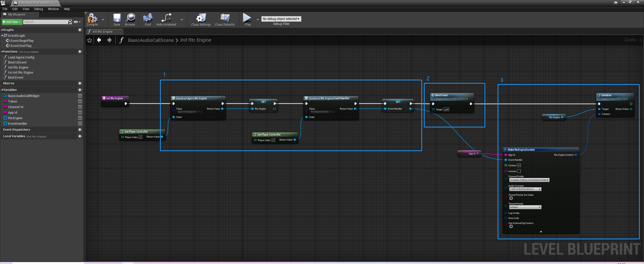
Task: Select Un Init Rtc Engine function
Action: pos(21,72)
